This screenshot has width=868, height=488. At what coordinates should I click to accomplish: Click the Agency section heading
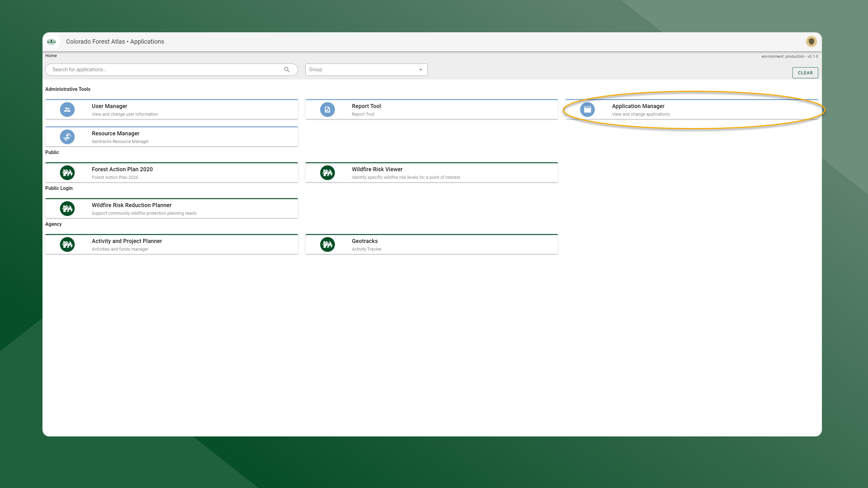(53, 224)
